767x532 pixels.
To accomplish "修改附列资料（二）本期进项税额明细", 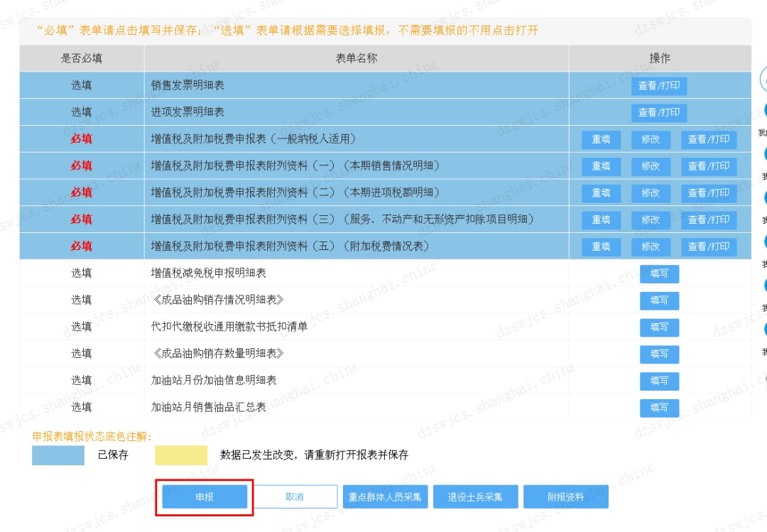I will point(651,193).
